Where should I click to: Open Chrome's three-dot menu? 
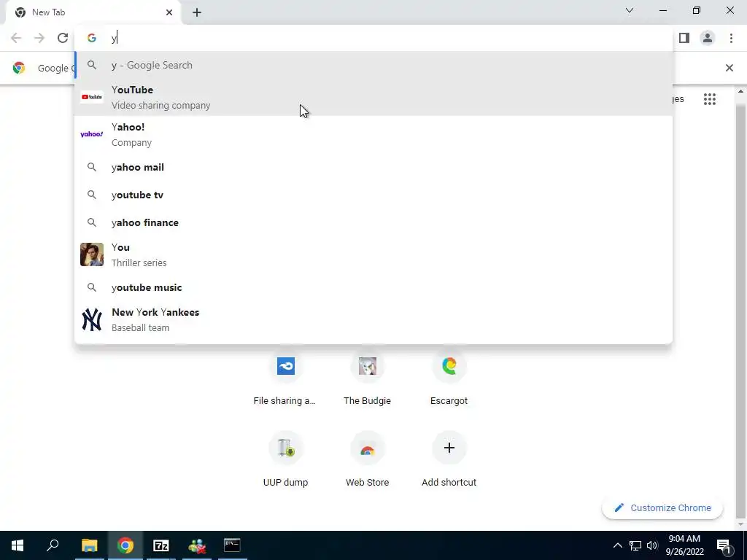731,38
